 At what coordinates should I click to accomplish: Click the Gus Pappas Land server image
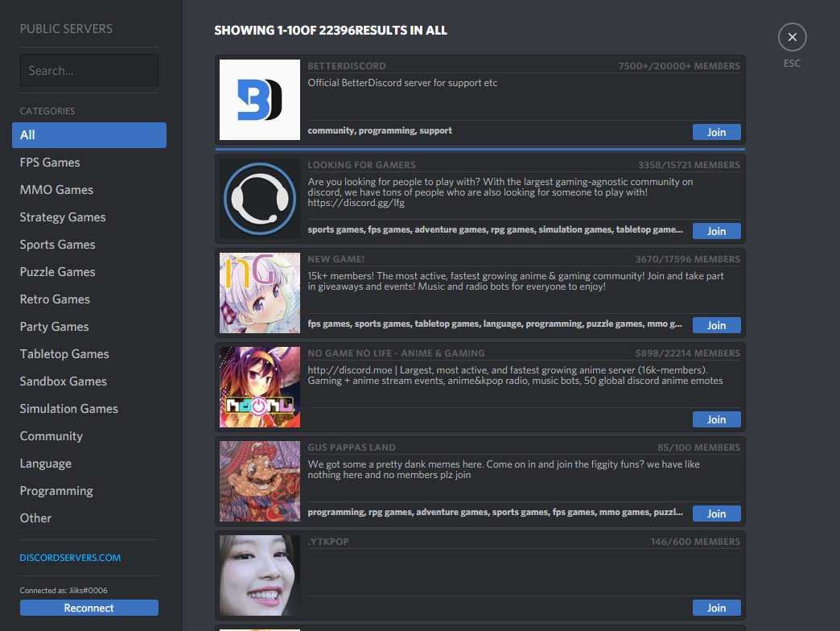[260, 481]
